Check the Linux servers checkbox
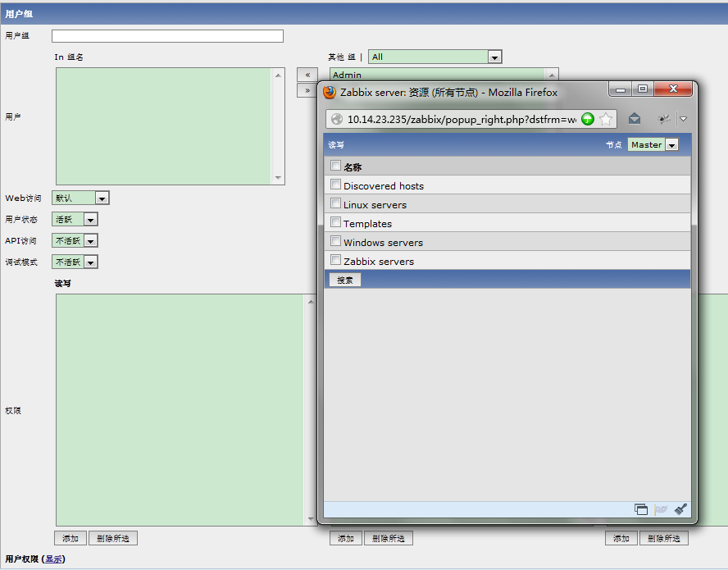 [335, 203]
